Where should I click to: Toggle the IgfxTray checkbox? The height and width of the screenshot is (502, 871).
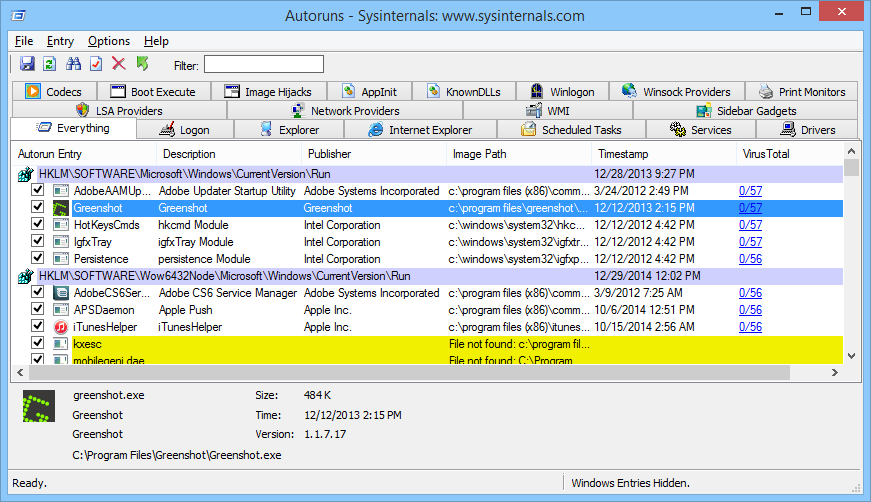click(x=37, y=241)
